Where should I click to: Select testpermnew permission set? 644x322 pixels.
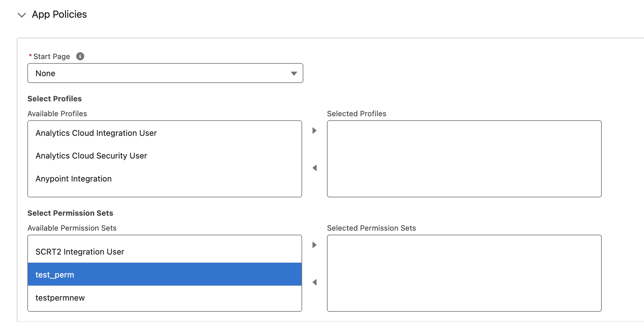[x=60, y=298]
